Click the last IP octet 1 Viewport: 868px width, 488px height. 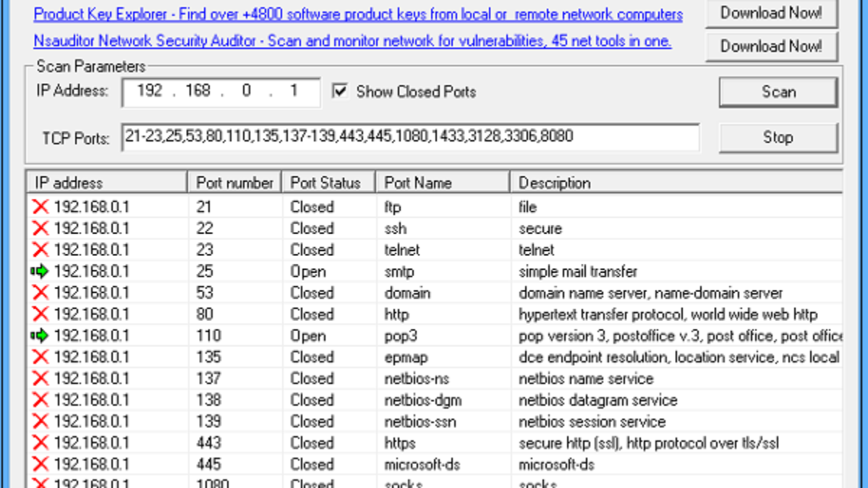pyautogui.click(x=293, y=91)
